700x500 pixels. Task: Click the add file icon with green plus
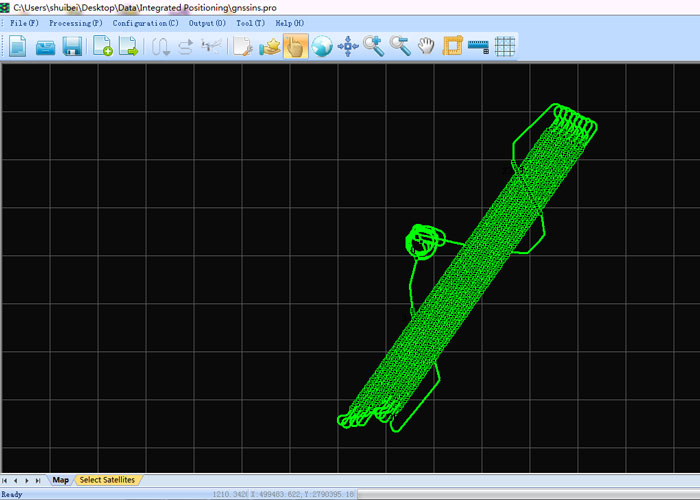(102, 46)
